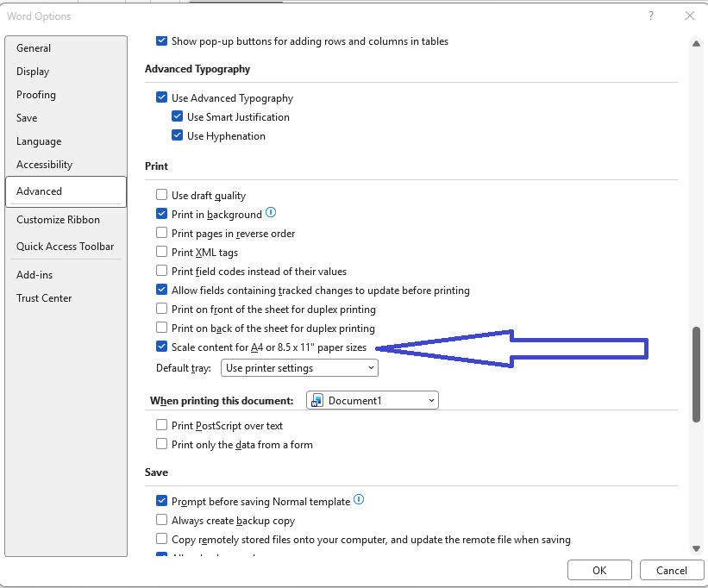Click the OK button
Viewport: 708px width, 588px height.
coord(599,571)
